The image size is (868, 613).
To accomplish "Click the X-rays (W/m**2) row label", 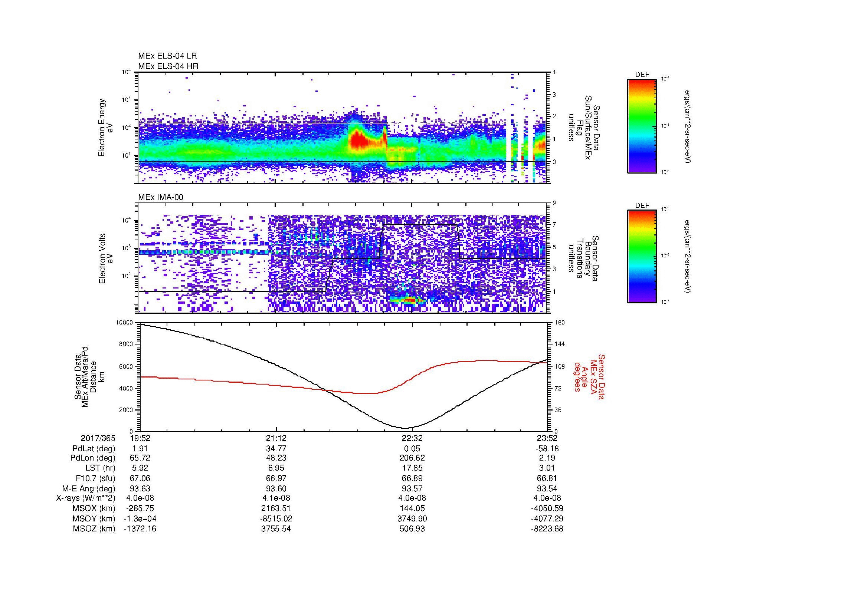I will tap(86, 498).
